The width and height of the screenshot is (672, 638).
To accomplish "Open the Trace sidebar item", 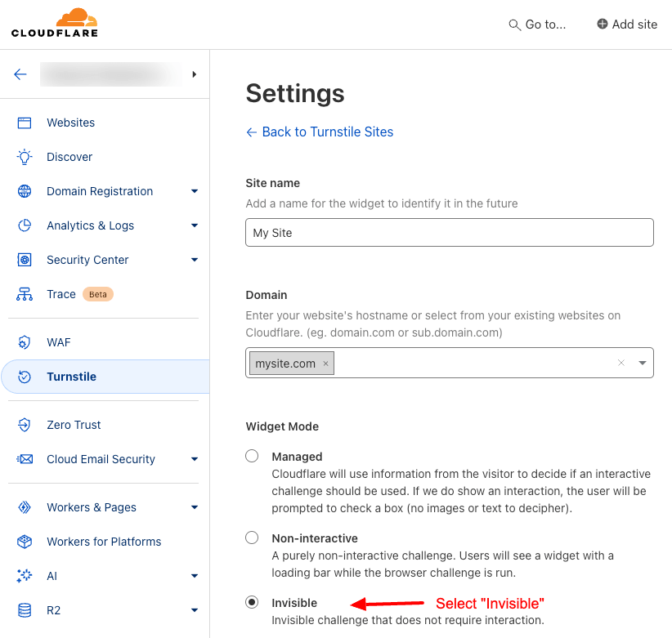I will point(61,294).
